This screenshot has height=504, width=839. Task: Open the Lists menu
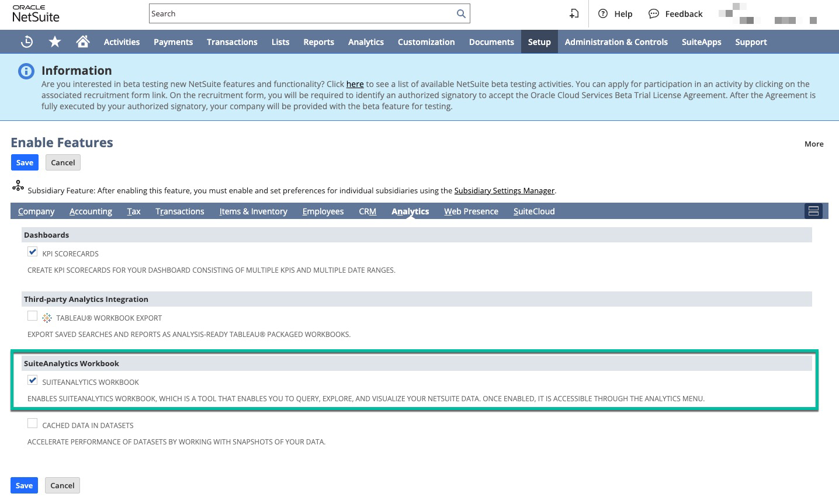(x=280, y=42)
